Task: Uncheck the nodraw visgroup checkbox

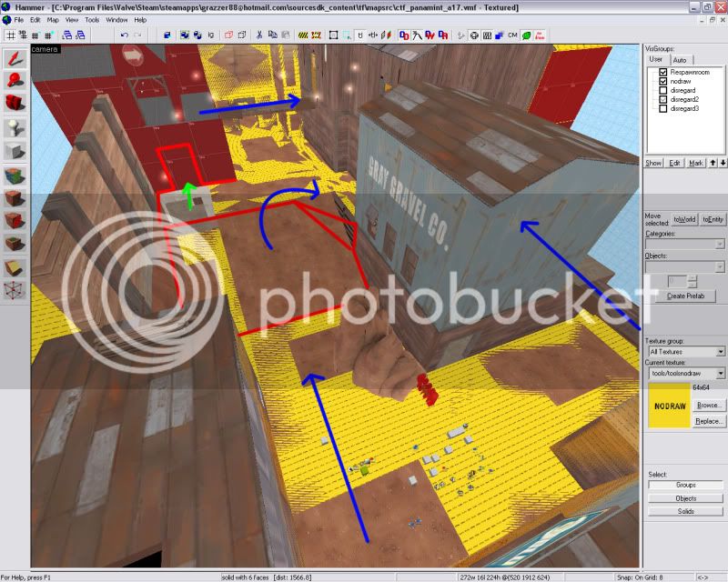Action: 663,81
